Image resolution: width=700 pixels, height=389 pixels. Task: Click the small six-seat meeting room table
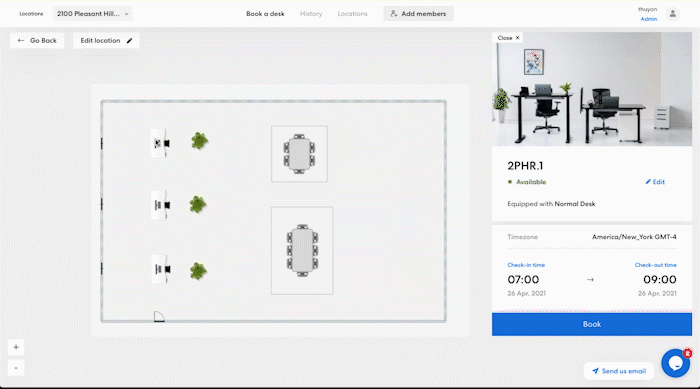[x=299, y=154]
